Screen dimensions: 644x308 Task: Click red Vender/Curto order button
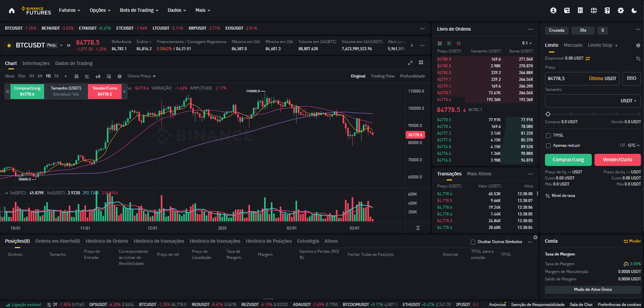[x=617, y=160]
